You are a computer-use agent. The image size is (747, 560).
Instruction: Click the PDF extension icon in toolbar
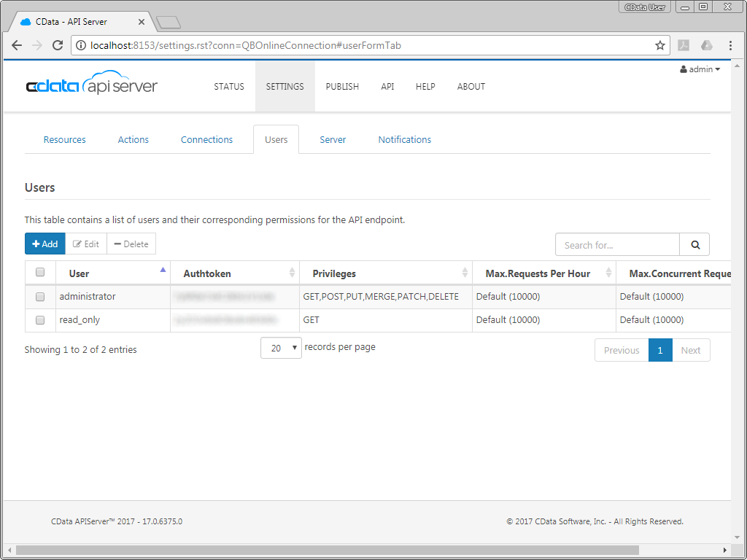(684, 45)
